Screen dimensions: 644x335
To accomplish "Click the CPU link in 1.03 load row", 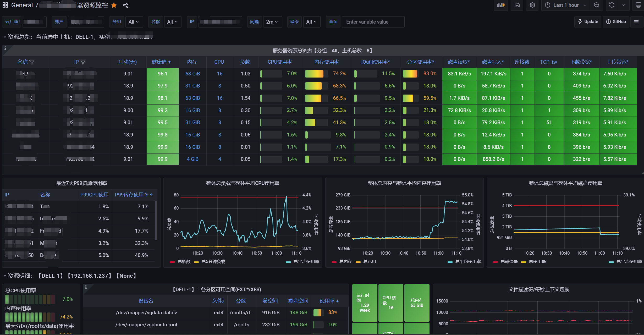I will pyautogui.click(x=220, y=74).
